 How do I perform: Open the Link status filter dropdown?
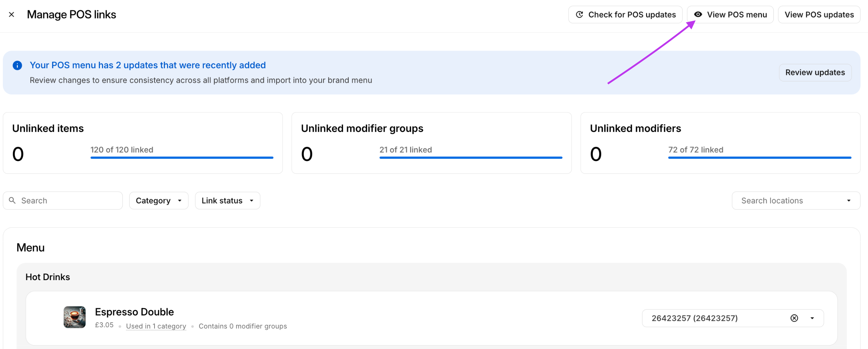click(x=228, y=201)
